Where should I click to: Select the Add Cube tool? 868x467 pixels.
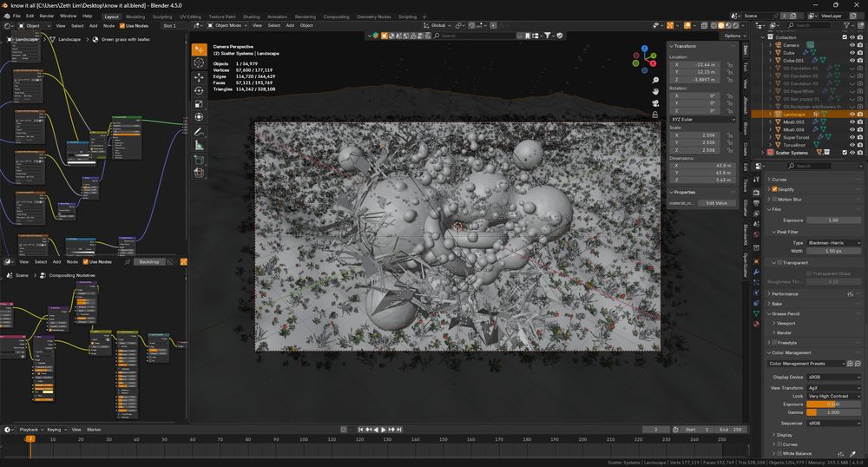click(200, 160)
